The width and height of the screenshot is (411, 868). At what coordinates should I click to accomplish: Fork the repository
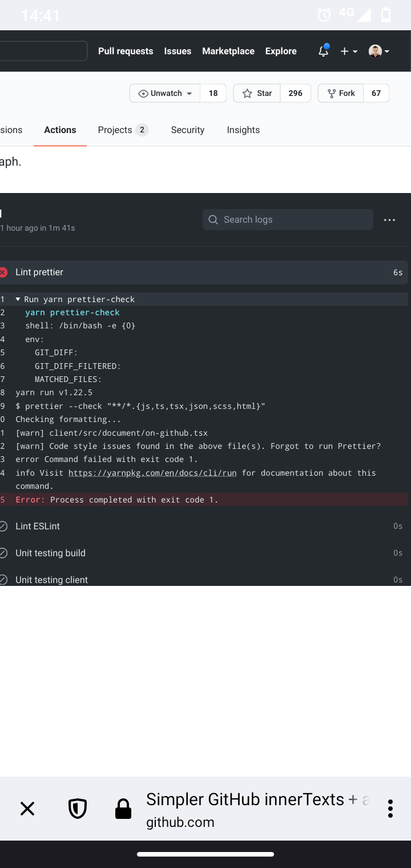point(341,93)
